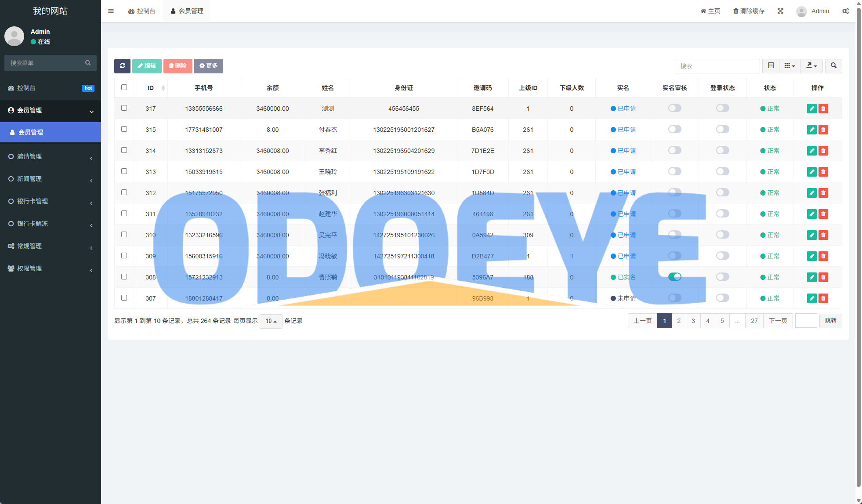Click green edit icon for row 317
Image resolution: width=862 pixels, height=504 pixels.
click(811, 109)
